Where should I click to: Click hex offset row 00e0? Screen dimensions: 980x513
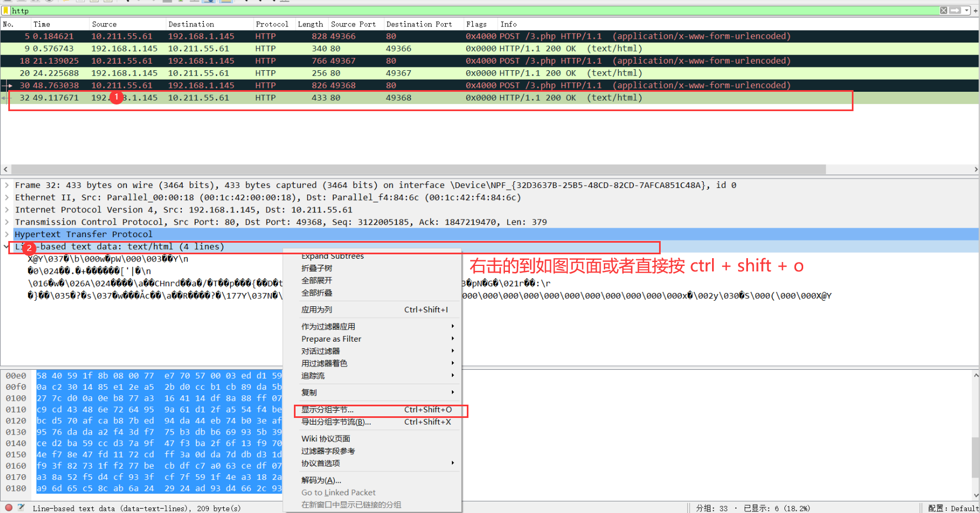click(16, 376)
